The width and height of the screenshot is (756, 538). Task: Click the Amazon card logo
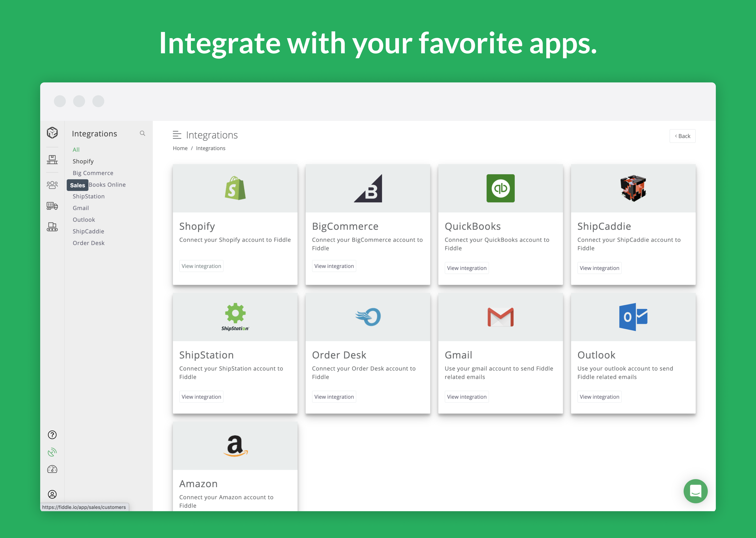(235, 446)
